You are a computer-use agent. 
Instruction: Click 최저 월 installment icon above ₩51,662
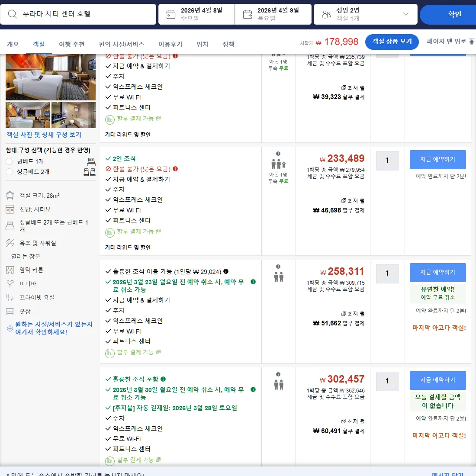click(343, 314)
